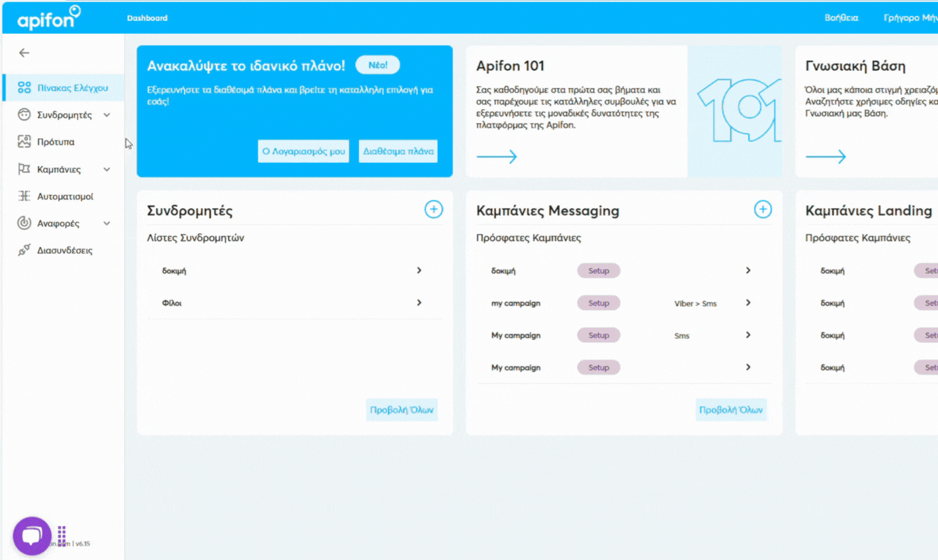Click the plus icon on Καμπάνιες Messaging
The height and width of the screenshot is (560, 938).
pos(763,209)
